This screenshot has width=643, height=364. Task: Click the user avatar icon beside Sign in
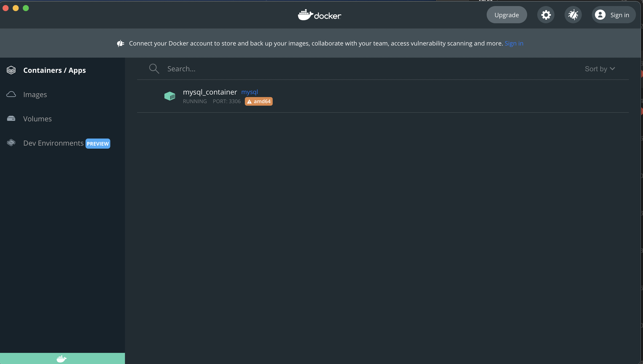click(x=600, y=15)
